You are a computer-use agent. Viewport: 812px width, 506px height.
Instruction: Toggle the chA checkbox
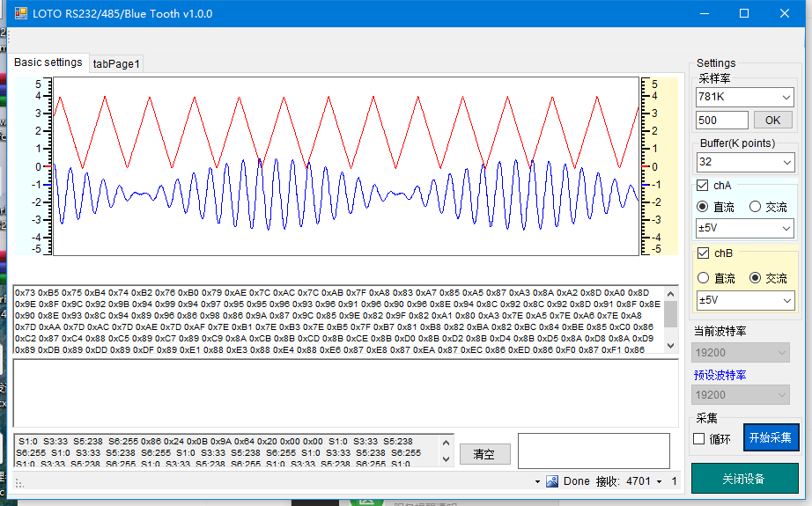tap(703, 185)
